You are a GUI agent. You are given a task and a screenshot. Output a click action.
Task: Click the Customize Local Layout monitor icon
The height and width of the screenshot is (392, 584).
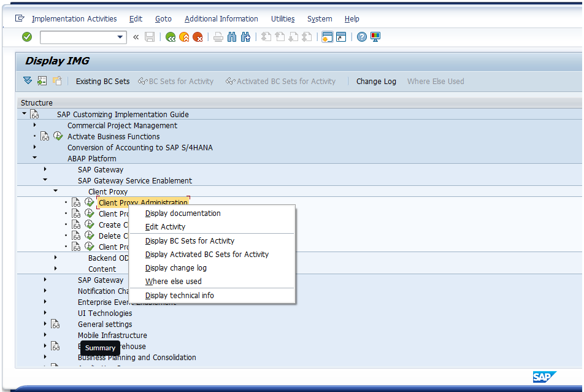tap(375, 37)
